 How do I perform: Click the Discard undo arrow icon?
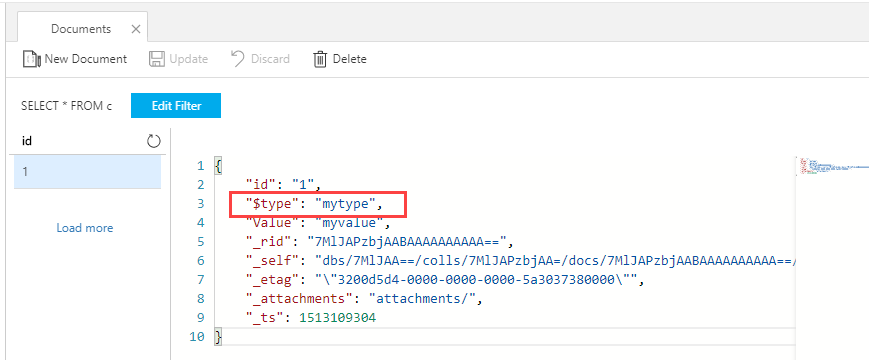pos(238,59)
